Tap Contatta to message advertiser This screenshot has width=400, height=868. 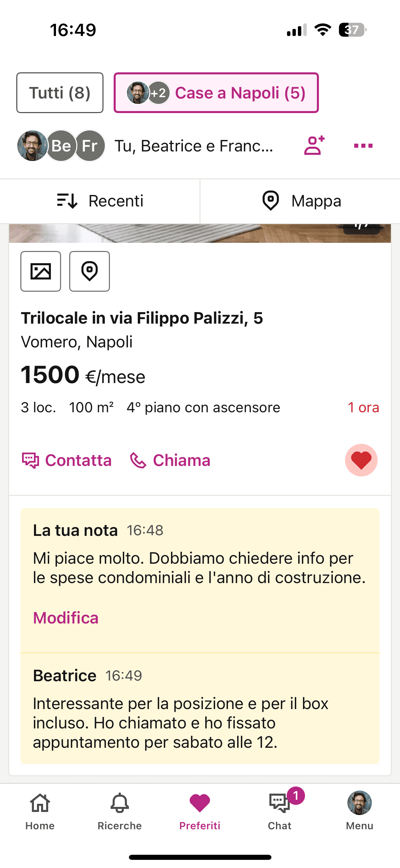pos(67,460)
